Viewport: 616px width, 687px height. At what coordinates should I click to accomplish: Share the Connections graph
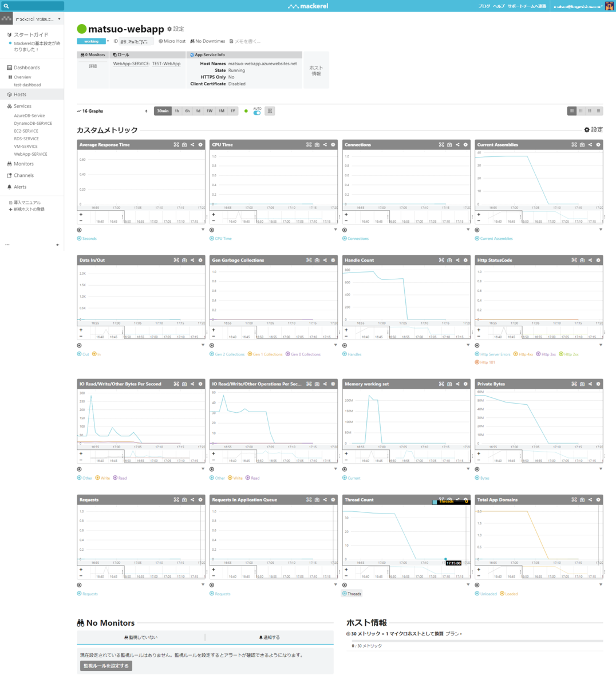pyautogui.click(x=457, y=145)
